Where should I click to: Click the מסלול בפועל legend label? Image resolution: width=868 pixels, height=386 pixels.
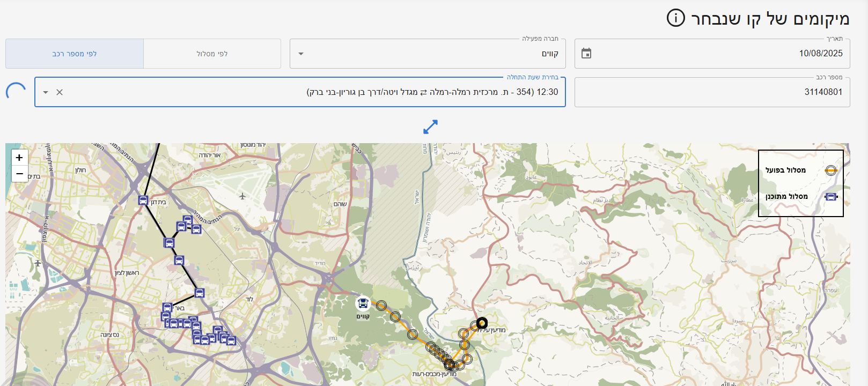(x=785, y=170)
